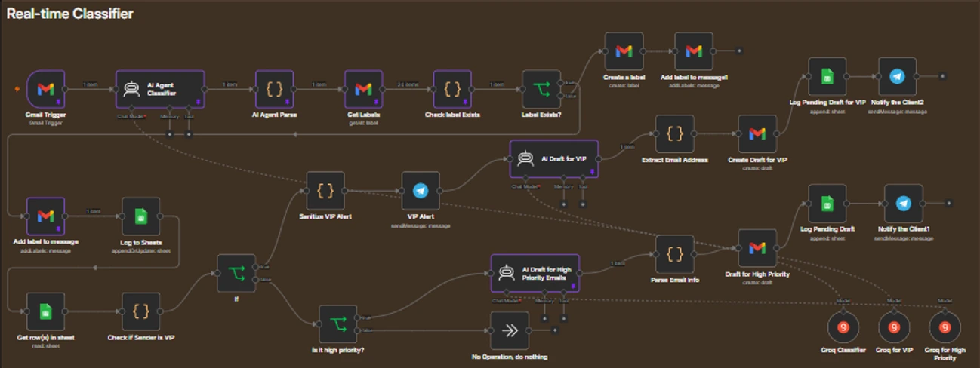Add a node after No Operation output

click(x=554, y=330)
